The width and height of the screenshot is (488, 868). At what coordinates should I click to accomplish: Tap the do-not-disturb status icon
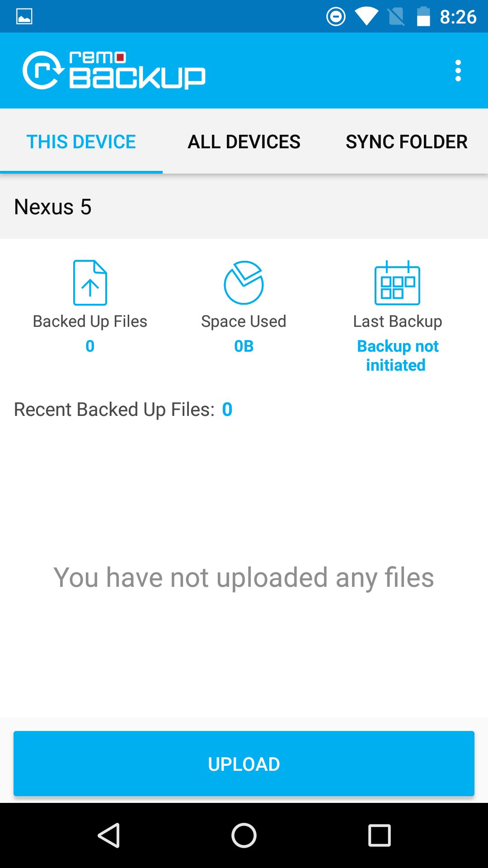(336, 17)
